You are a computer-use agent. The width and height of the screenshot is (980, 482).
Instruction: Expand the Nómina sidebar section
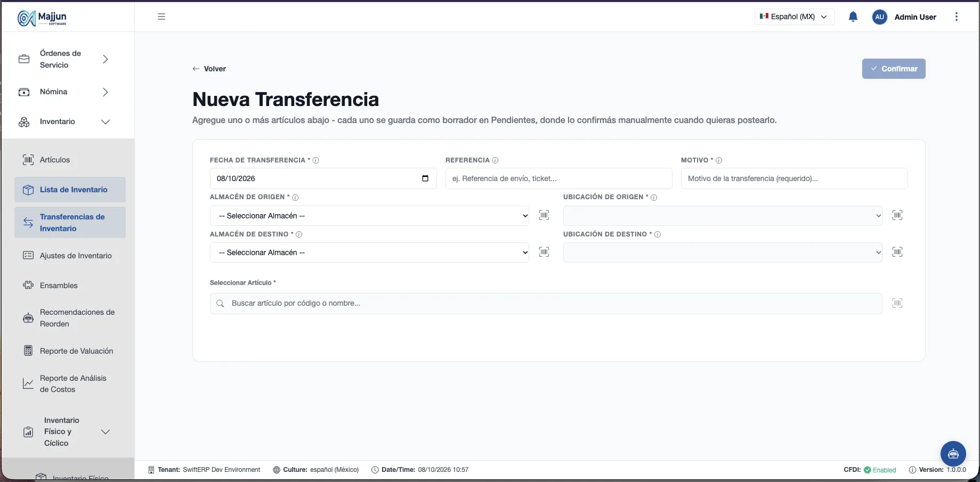(x=67, y=92)
